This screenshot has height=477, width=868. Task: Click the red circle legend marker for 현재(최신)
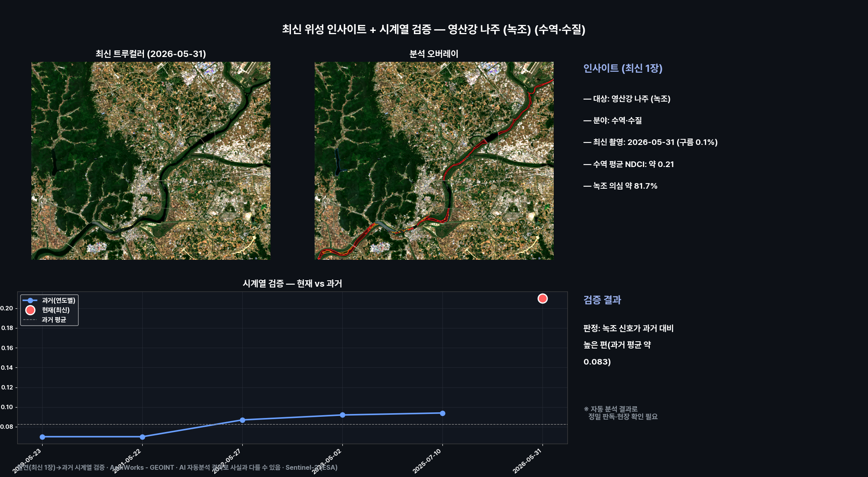click(x=30, y=310)
